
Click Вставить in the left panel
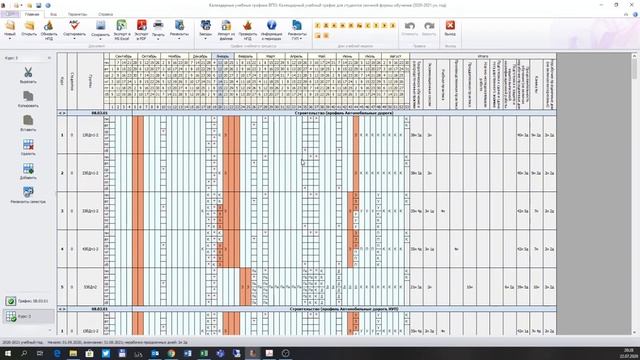[28, 123]
